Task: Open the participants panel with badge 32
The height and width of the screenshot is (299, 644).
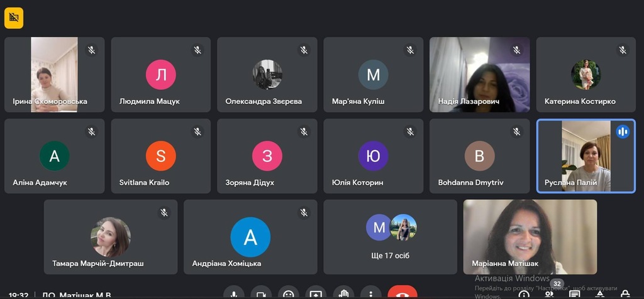Action: (x=550, y=293)
